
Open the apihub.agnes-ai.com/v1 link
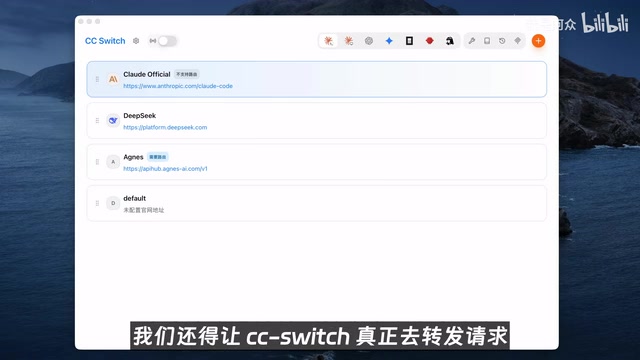click(165, 169)
